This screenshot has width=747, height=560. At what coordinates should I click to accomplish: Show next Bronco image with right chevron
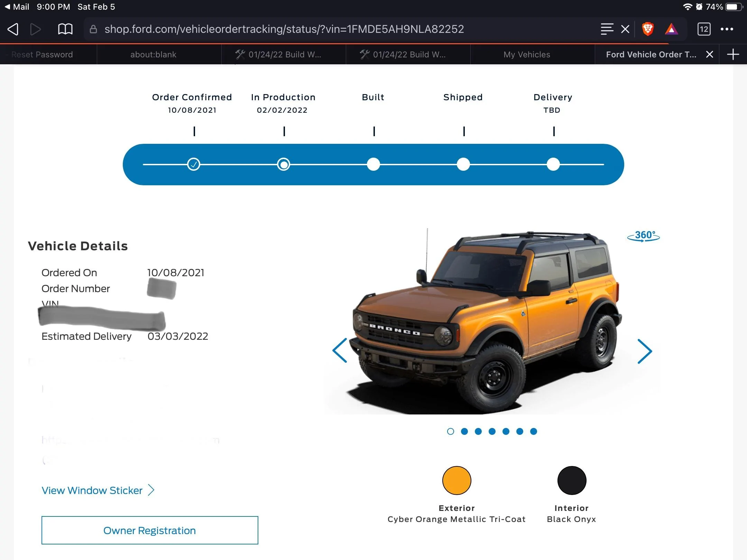[645, 351]
